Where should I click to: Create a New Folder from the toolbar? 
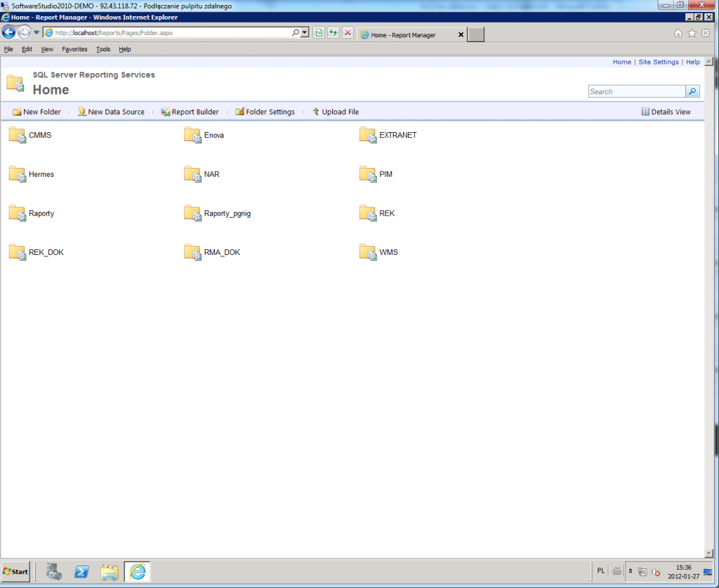point(37,111)
